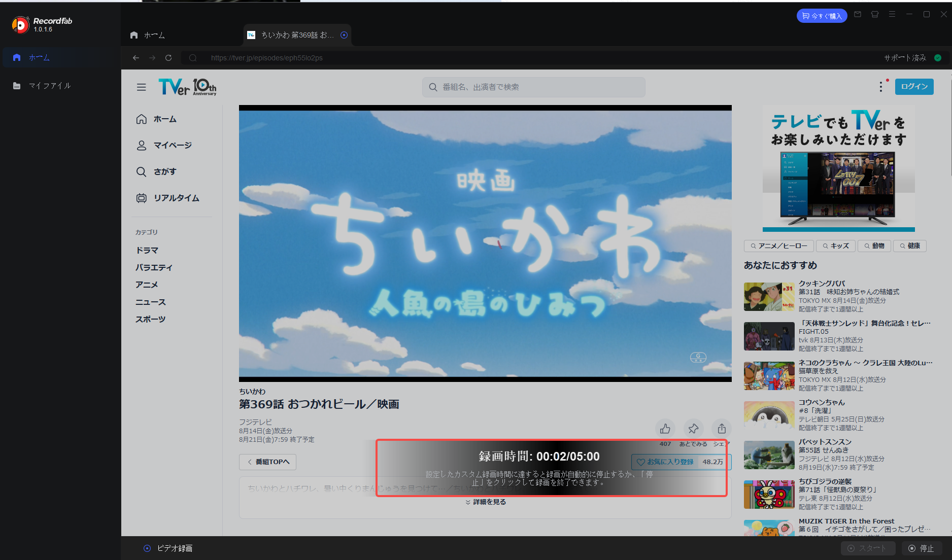Select the バラエティ category
This screenshot has width=952, height=560.
[x=154, y=267]
